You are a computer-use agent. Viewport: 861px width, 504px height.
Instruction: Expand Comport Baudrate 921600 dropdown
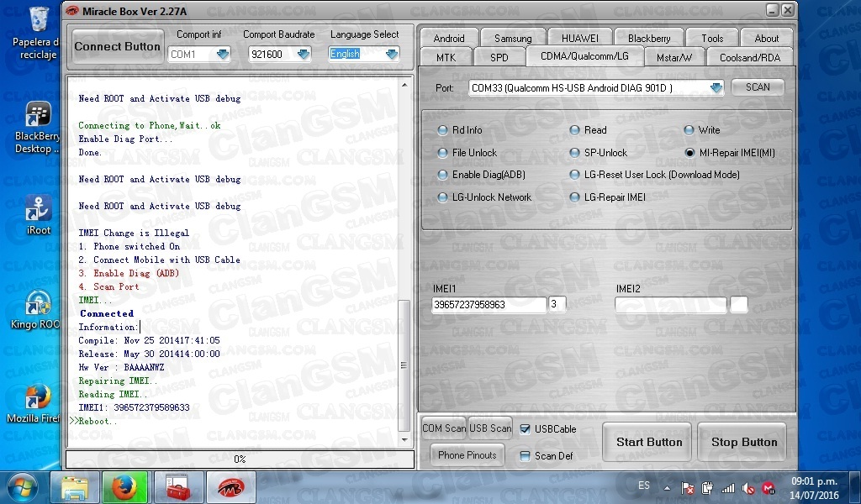[x=303, y=55]
